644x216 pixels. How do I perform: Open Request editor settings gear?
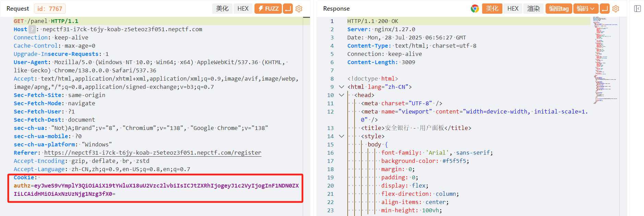pyautogui.click(x=299, y=9)
